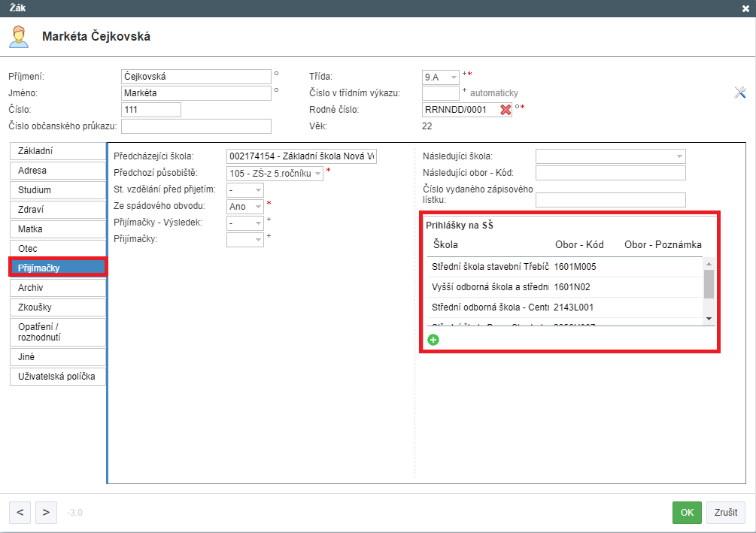The width and height of the screenshot is (756, 533).
Task: Open the Opatření / rozhodnutí tab
Action: 57,332
